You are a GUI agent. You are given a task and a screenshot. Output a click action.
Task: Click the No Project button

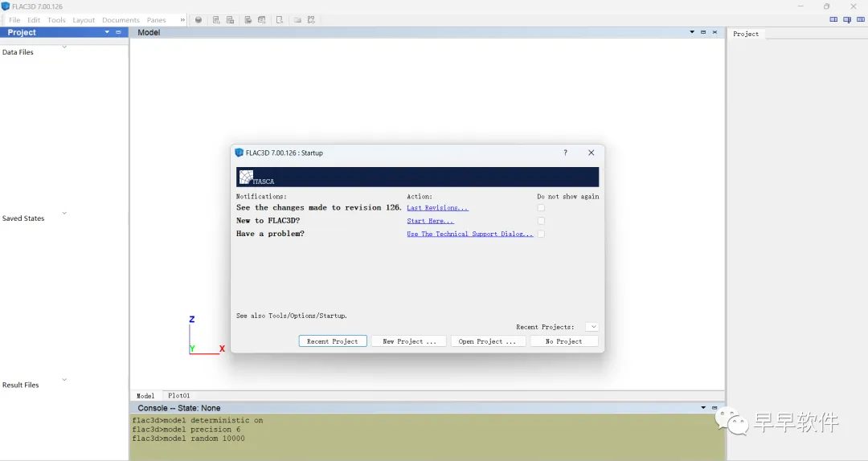pos(563,341)
